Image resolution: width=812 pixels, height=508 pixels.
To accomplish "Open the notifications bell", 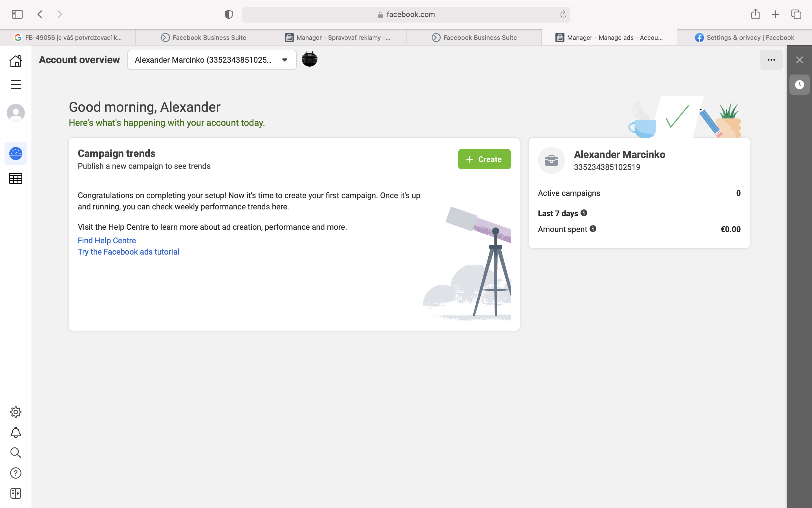I will pyautogui.click(x=16, y=432).
